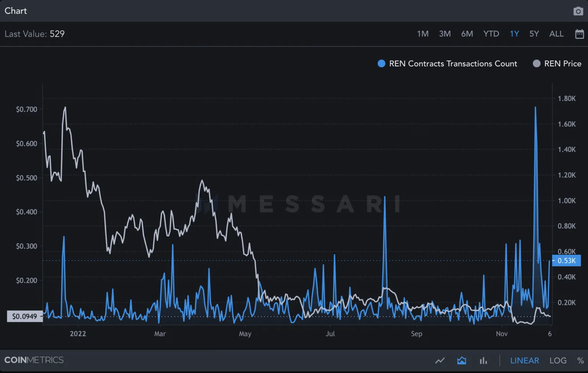Screen dimensions: 588x373
Task: Select the YTD time range
Action: [491, 34]
